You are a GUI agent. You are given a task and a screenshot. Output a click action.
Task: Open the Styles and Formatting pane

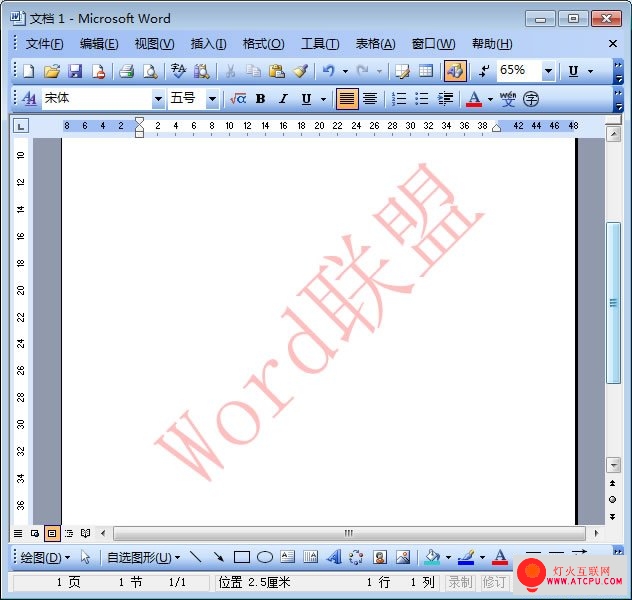(x=29, y=99)
